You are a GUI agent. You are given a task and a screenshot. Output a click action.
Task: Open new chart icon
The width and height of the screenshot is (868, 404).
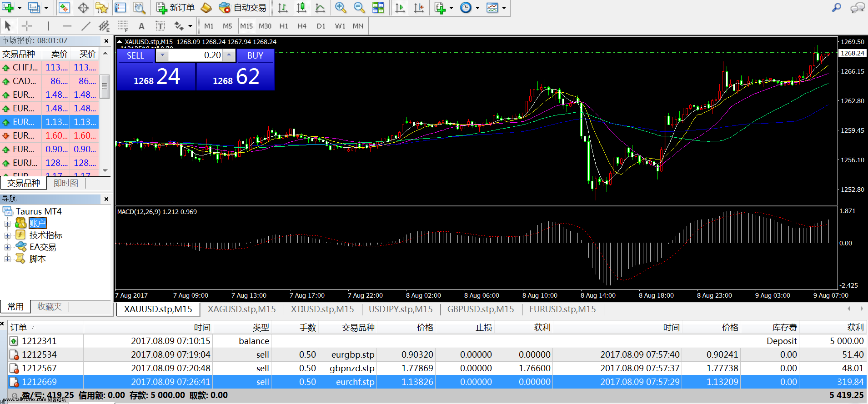click(8, 7)
